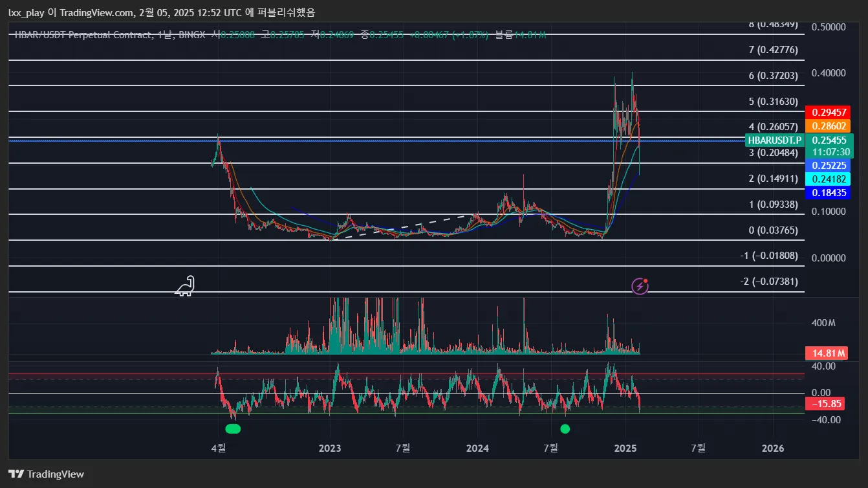Click the dark blue 0.18435 price label

pyautogui.click(x=829, y=193)
